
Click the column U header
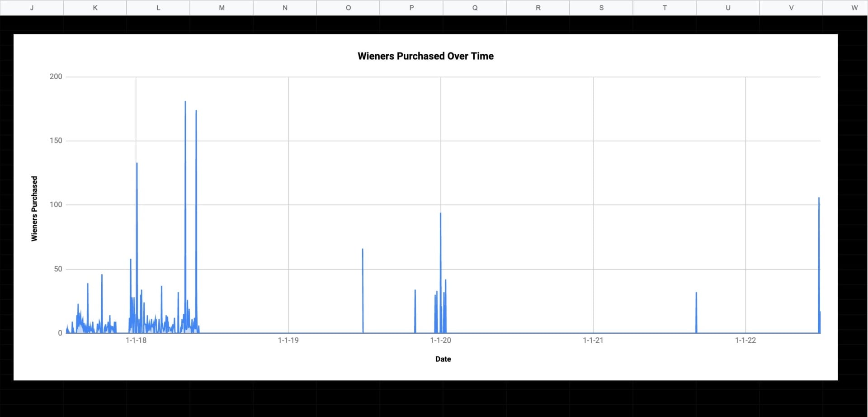[x=728, y=8]
